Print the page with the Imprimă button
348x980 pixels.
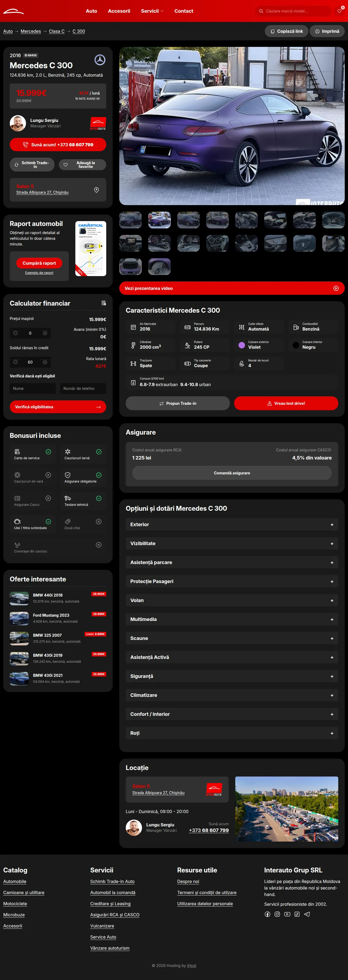pyautogui.click(x=327, y=31)
